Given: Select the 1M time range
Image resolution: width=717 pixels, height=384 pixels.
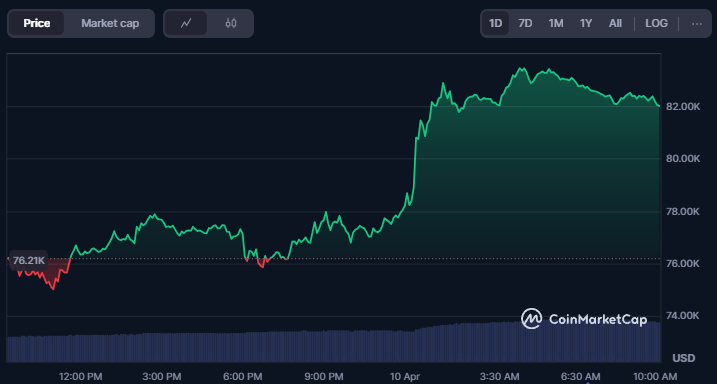Looking at the screenshot, I should pyautogui.click(x=556, y=23).
